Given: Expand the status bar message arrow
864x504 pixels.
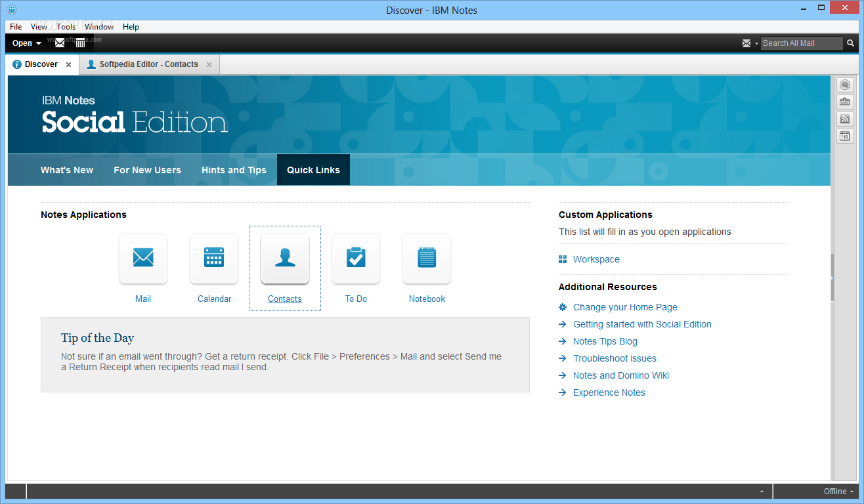Looking at the screenshot, I should pyautogui.click(x=762, y=492).
